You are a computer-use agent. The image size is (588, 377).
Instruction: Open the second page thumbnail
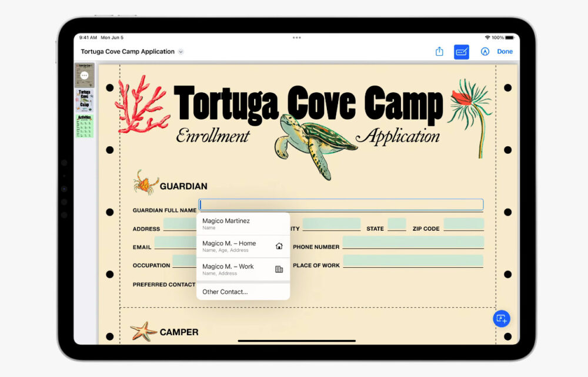85,100
